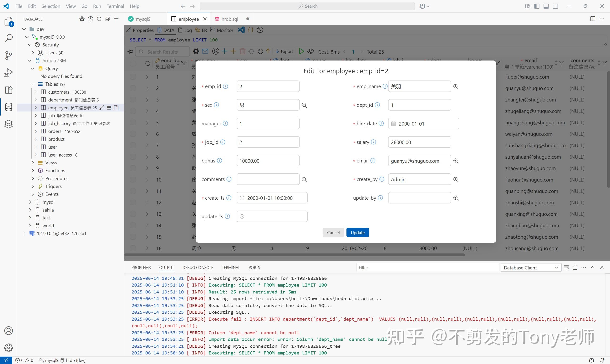Select the checkbox for row 1
Image resolution: width=610 pixels, height=364 pixels.
pos(133,76)
